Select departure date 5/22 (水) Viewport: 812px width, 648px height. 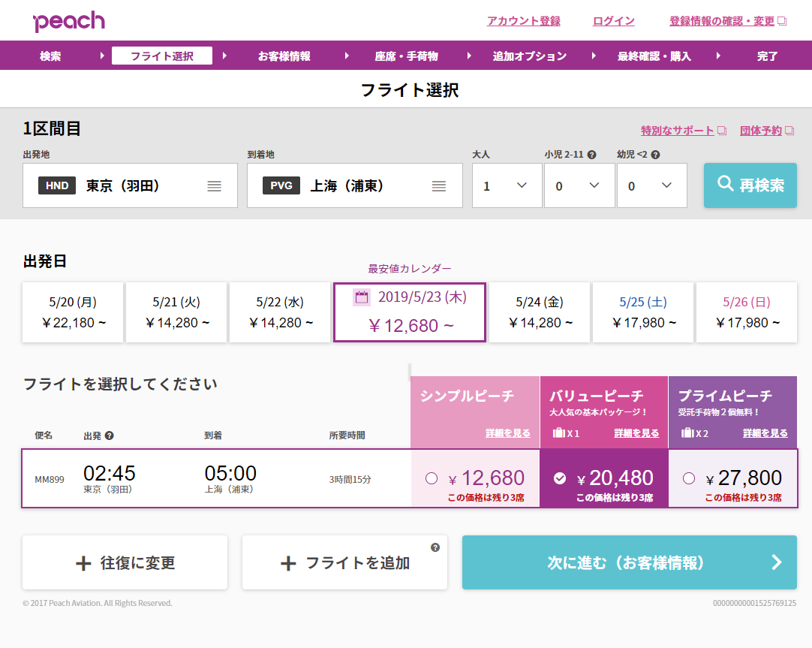tap(280, 312)
